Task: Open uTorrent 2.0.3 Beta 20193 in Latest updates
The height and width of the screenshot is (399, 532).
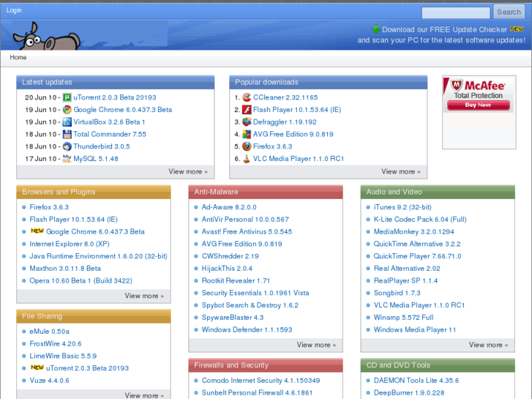Action: pos(115,97)
